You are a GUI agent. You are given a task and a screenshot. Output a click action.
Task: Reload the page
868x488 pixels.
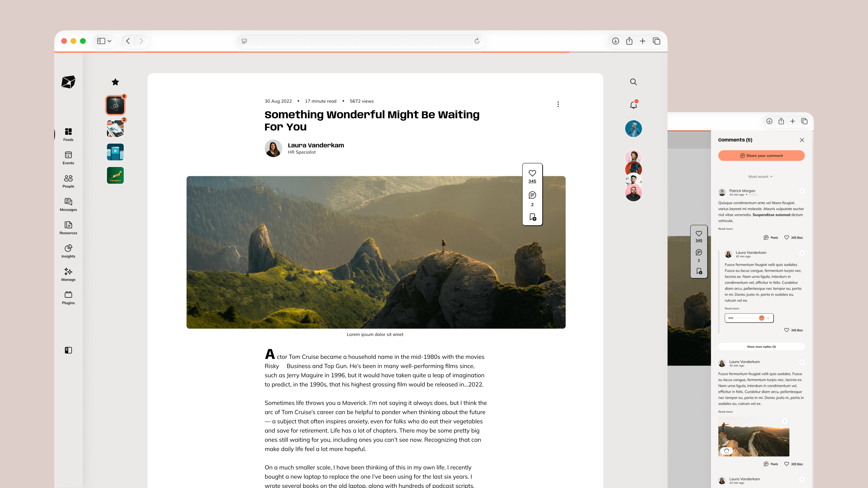click(477, 41)
